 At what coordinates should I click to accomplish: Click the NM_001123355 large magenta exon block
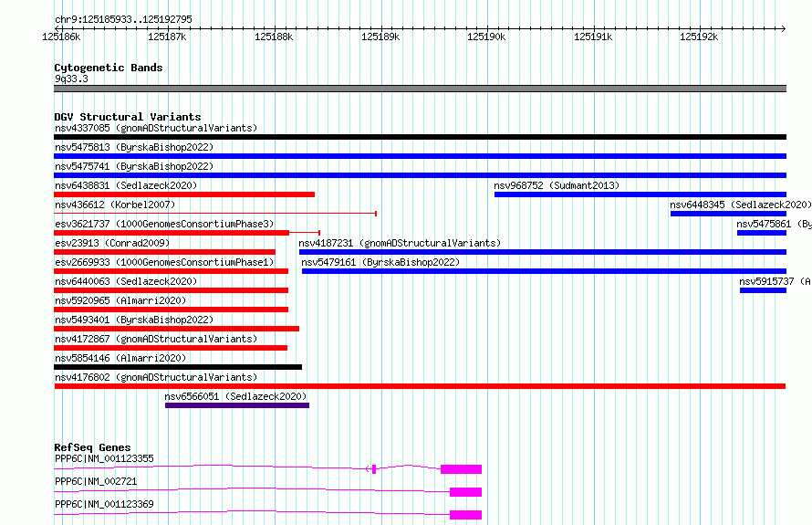click(x=462, y=469)
